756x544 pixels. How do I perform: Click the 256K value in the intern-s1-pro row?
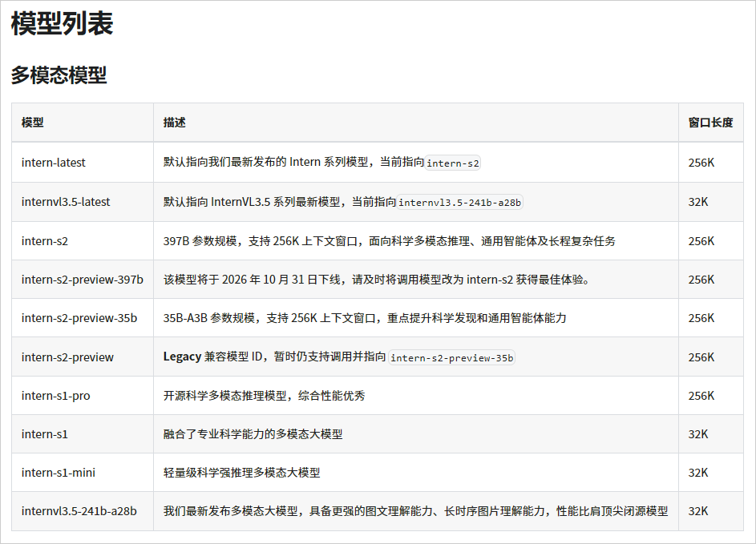[x=701, y=396]
